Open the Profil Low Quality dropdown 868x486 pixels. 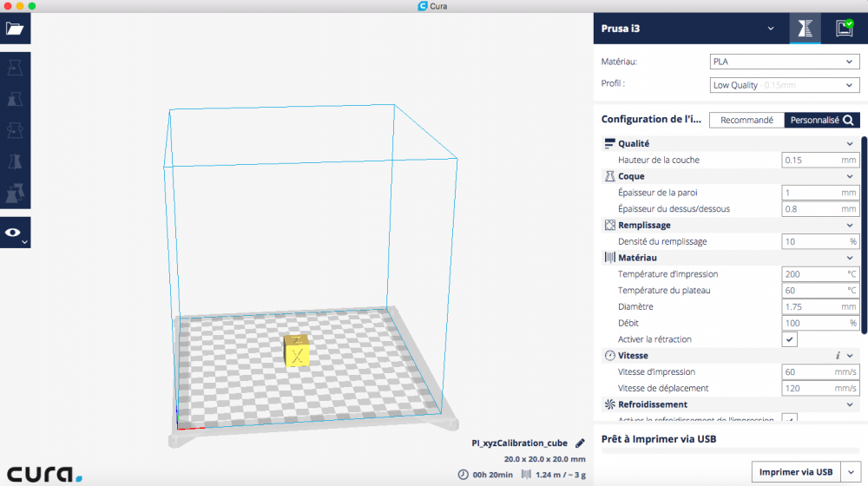click(x=785, y=85)
